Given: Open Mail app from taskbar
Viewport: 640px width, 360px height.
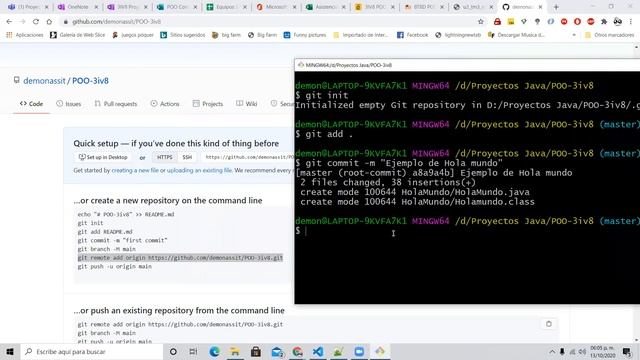Looking at the screenshot, I should click(x=277, y=351).
